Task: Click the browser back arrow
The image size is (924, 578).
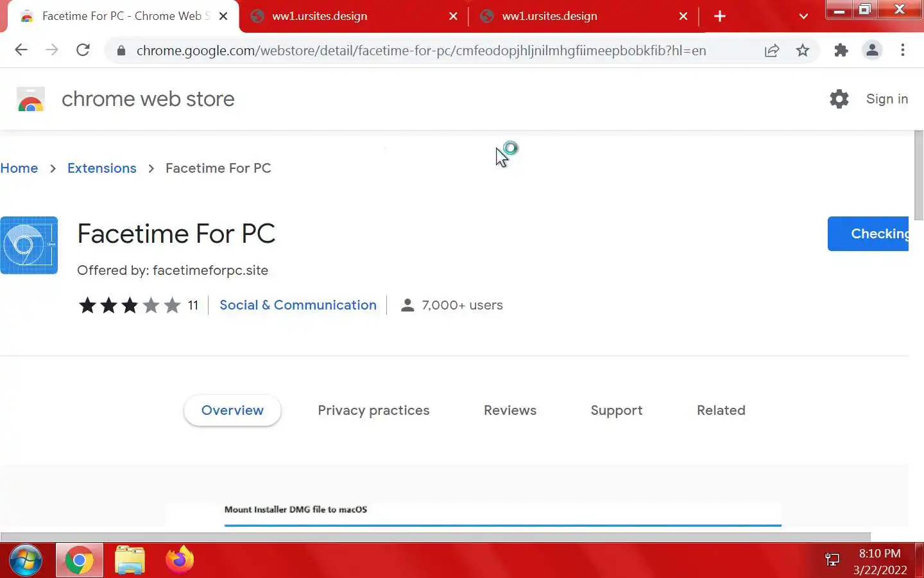Action: click(21, 50)
